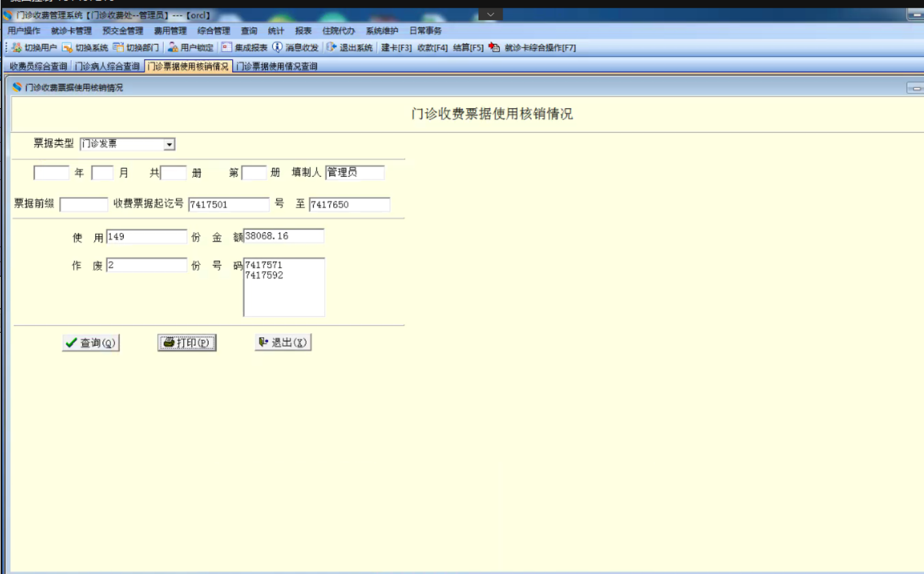Click the main application title bar icon
The width and height of the screenshot is (924, 574).
(x=8, y=14)
